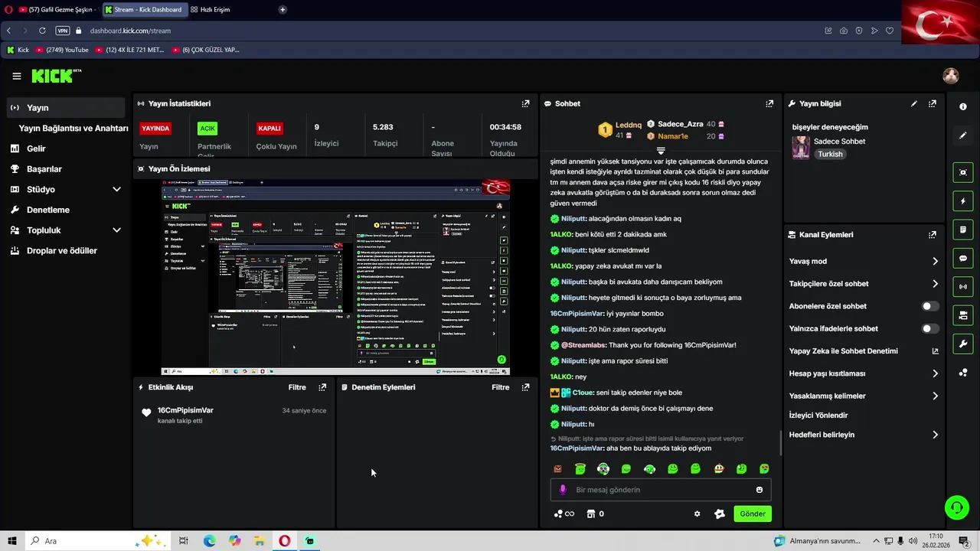This screenshot has width=980, height=551.
Task: Open the hamburger menu beside Kick logo
Action: (x=16, y=76)
